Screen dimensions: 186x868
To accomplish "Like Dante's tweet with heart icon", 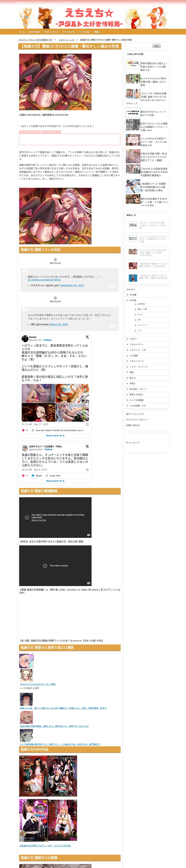I will pos(23,430).
